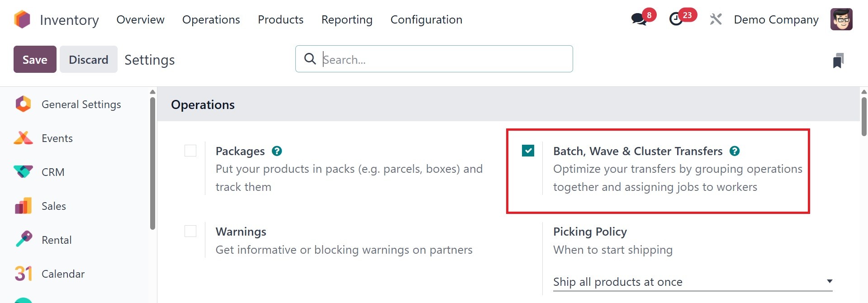Click the debug tools wrench icon
The height and width of the screenshot is (303, 868).
point(716,19)
